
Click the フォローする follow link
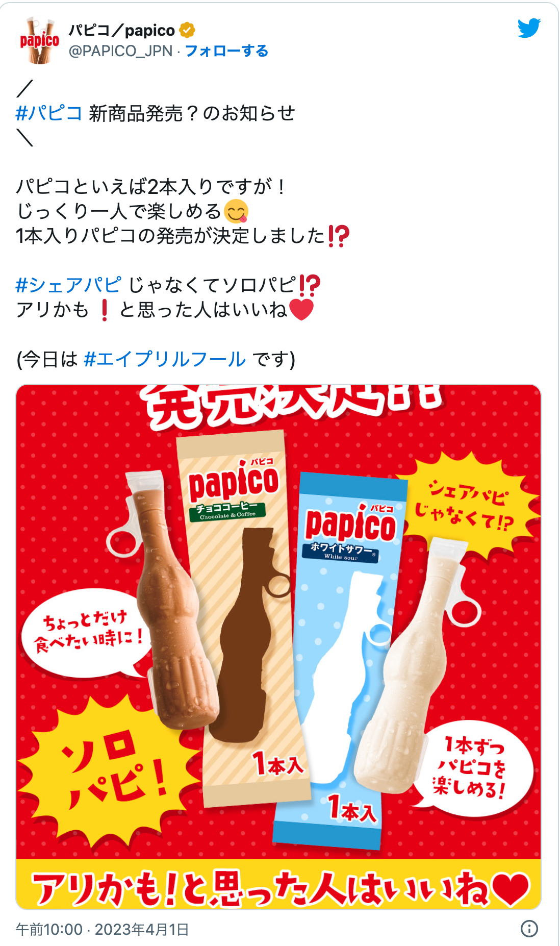(226, 51)
